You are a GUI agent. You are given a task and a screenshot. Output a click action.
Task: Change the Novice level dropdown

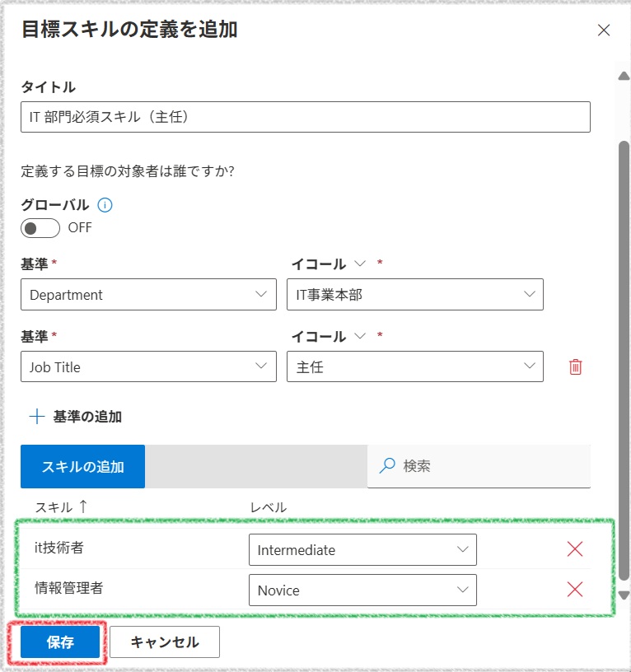click(x=362, y=590)
